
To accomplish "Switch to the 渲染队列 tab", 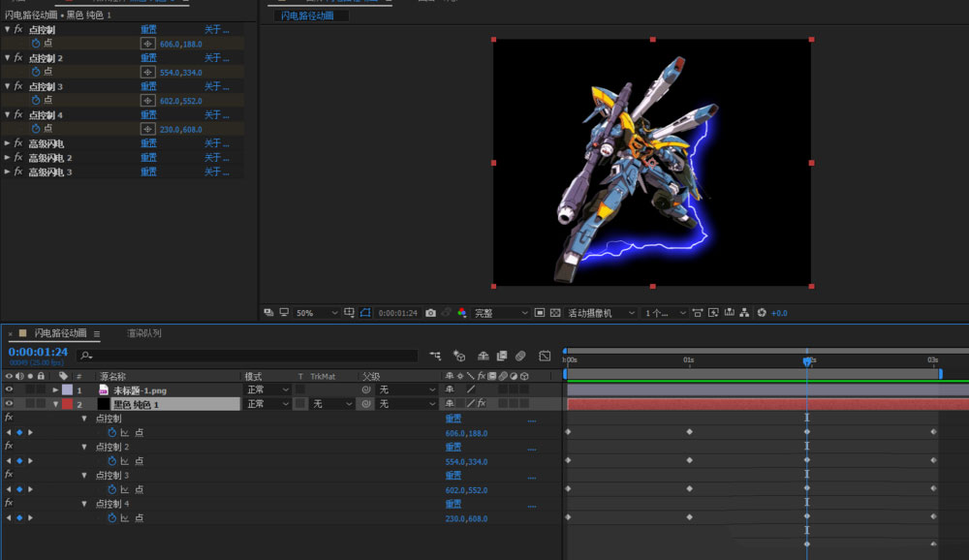I will coord(143,333).
